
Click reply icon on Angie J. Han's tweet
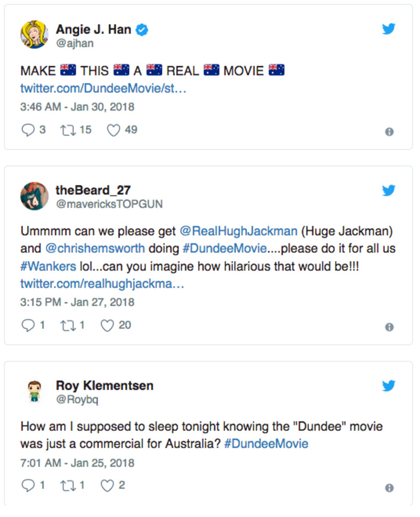[x=28, y=130]
